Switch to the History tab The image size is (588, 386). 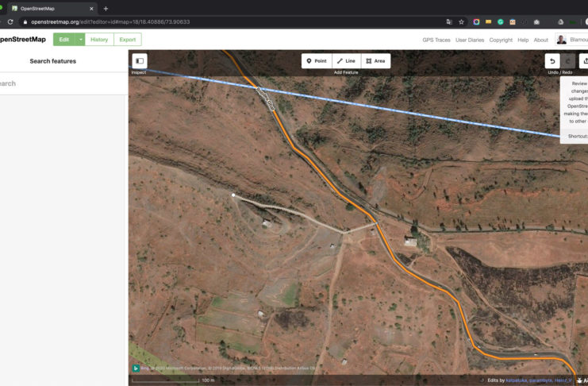point(99,40)
